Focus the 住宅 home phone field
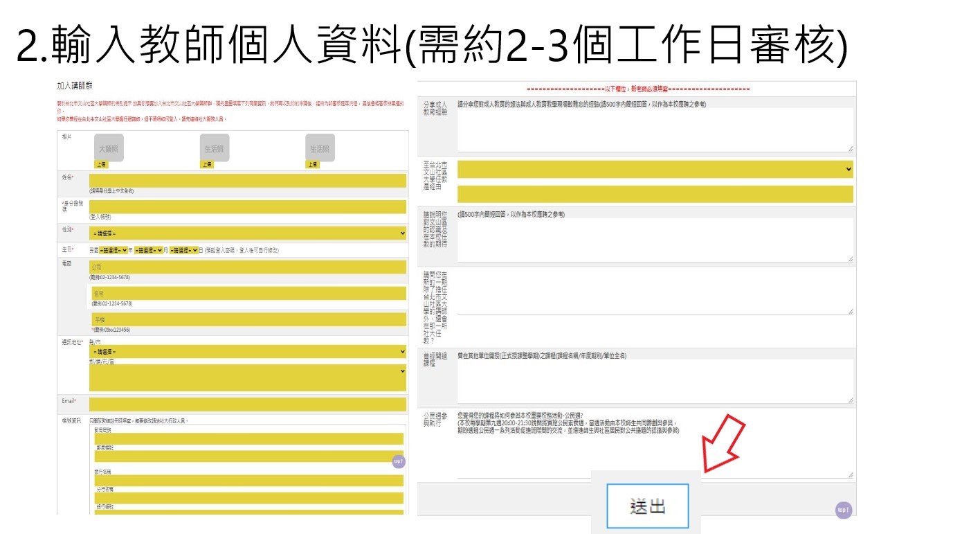Viewport: 980px width, 534px height. click(249, 294)
